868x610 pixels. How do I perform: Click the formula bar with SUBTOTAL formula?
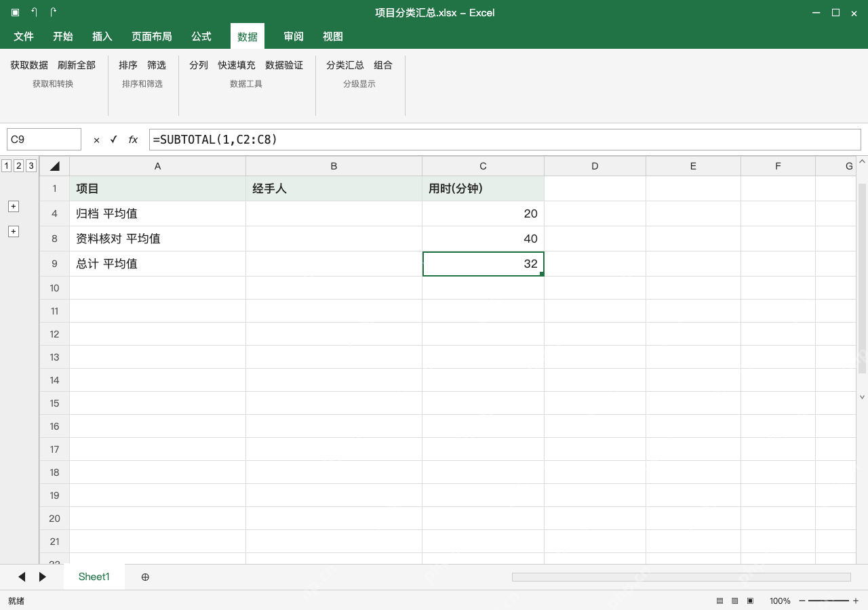(505, 140)
